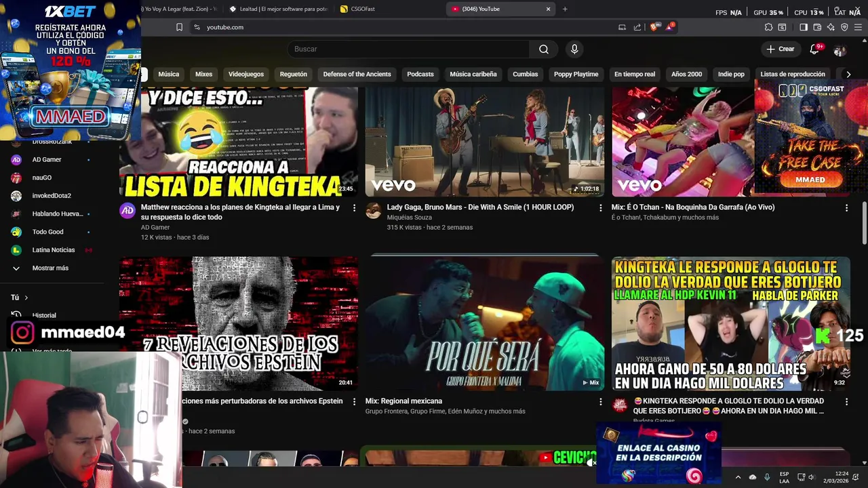Select the Podcasts filter chip
This screenshot has width=868, height=488.
[420, 74]
